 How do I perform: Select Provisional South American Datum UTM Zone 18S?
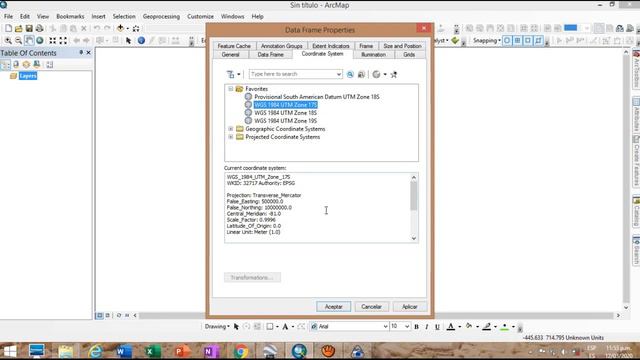[317, 97]
